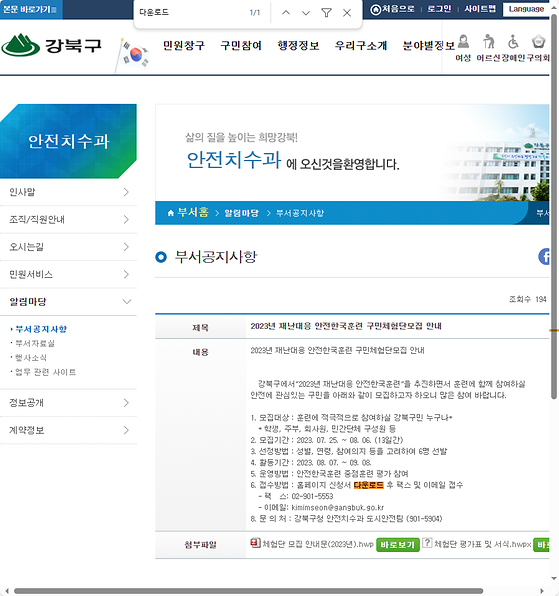Click the scroll right arrow
Screen dimensions: 559x596
tap(542, 591)
